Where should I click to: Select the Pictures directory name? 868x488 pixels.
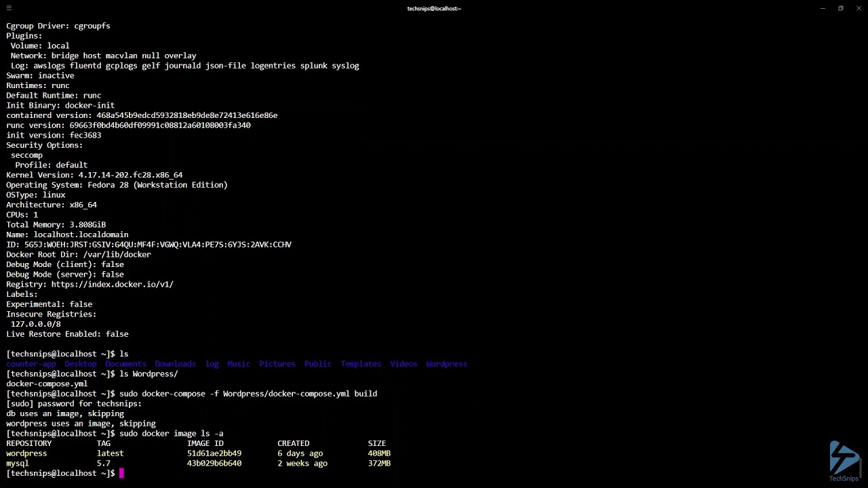point(277,364)
